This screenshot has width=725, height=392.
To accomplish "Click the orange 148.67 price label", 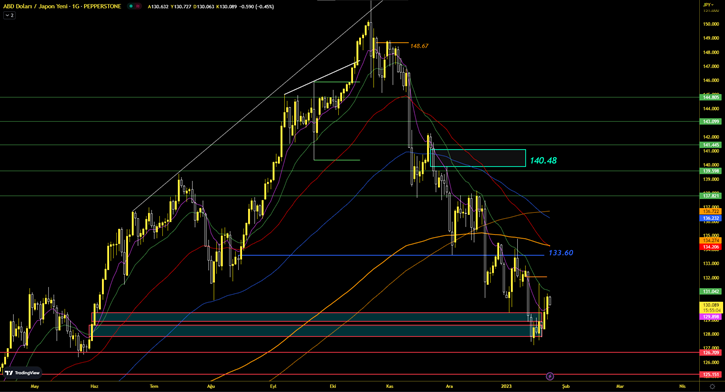I will click(419, 46).
